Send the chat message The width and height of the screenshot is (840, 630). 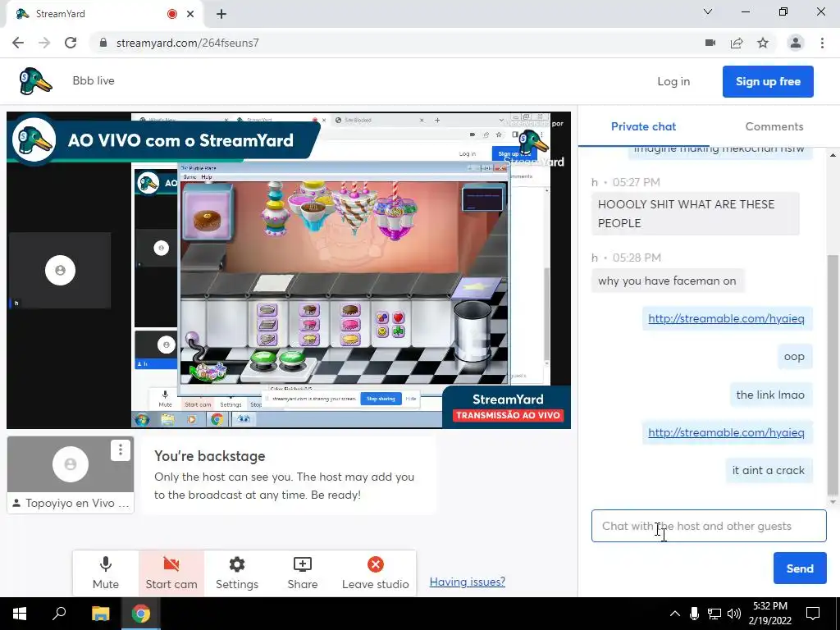[800, 568]
